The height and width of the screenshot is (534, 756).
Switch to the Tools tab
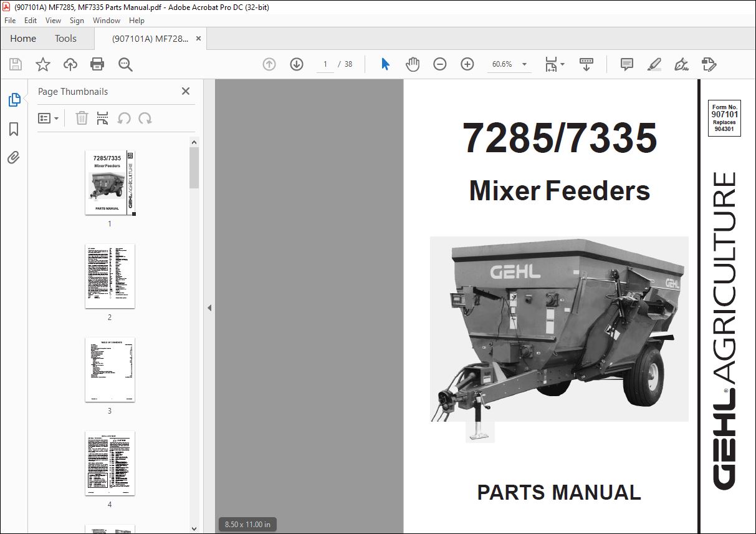tap(65, 38)
